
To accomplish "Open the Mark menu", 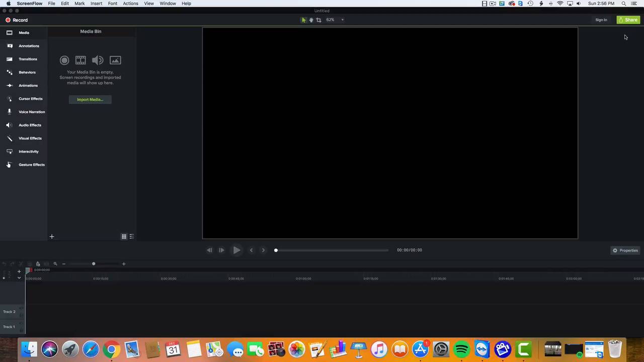I will (x=79, y=4).
